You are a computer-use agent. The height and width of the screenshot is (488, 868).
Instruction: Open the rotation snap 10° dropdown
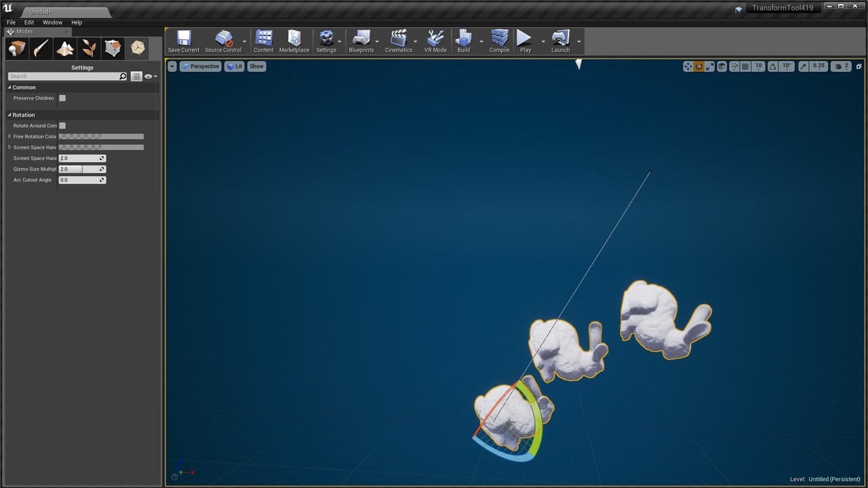coord(787,66)
